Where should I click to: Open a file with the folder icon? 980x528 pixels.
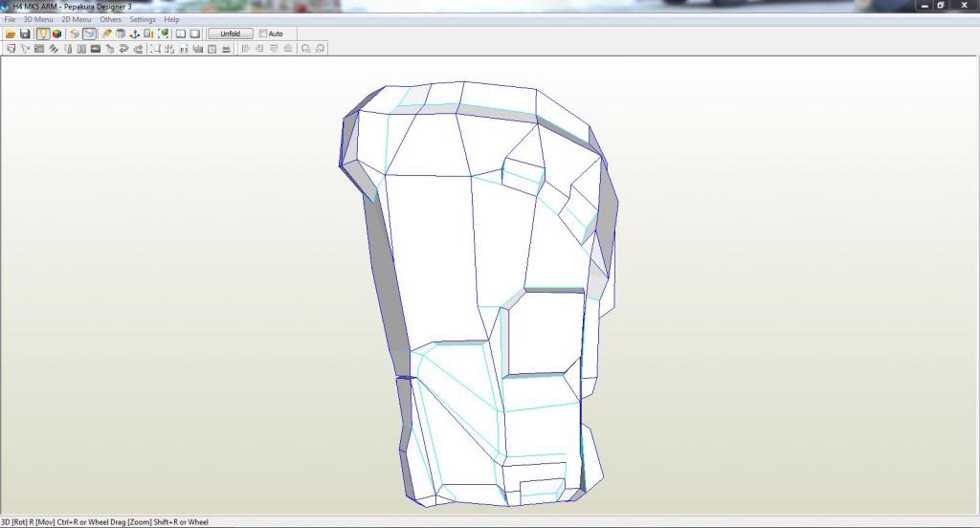[11, 33]
